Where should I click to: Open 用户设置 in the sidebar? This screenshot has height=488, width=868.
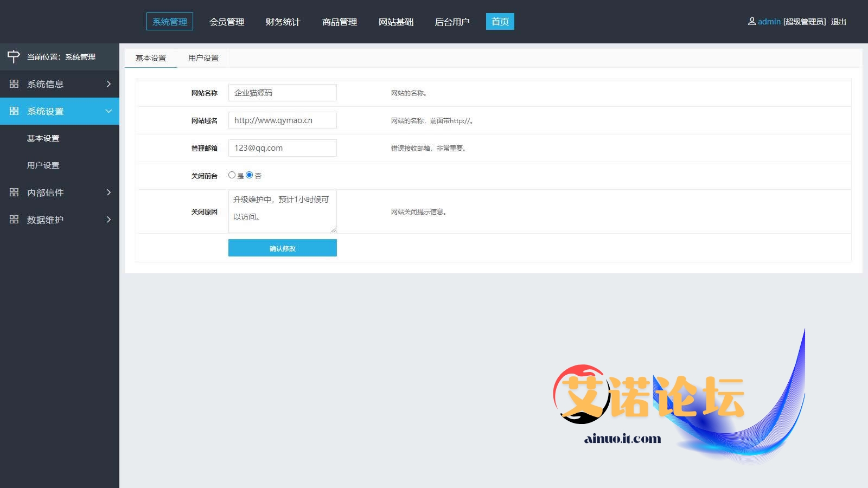[43, 165]
